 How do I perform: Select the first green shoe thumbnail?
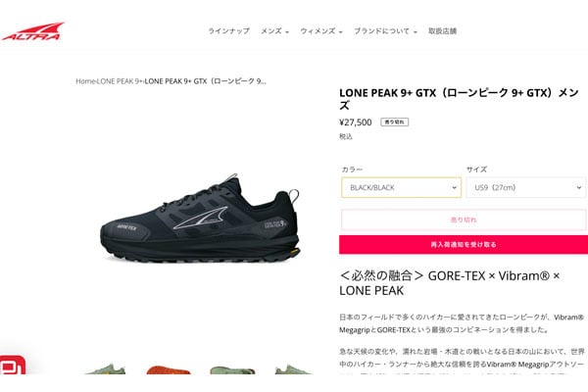coord(105,369)
